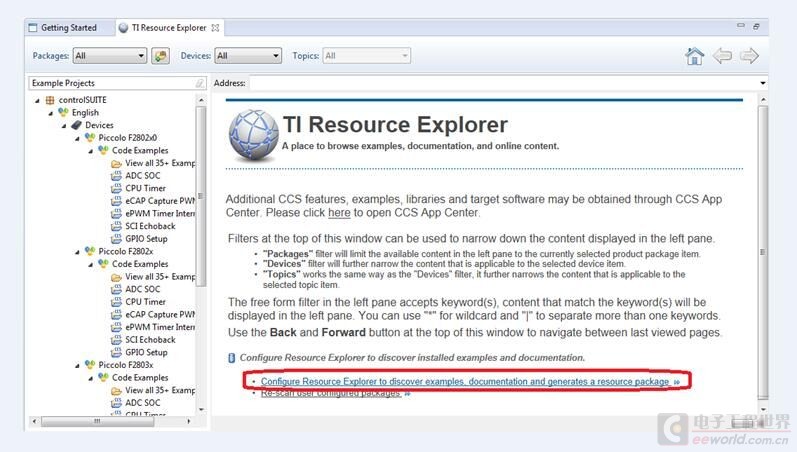
Task: Select the TI Resource Explorer tab
Action: pos(169,27)
